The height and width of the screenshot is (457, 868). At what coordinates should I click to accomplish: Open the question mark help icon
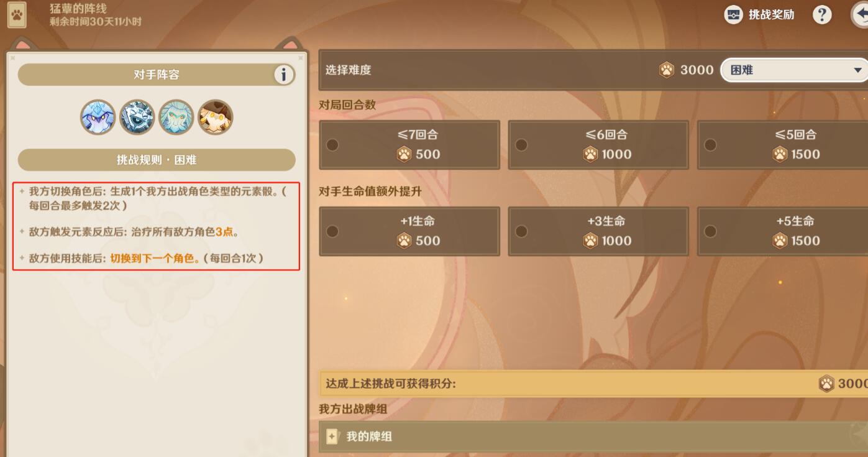pos(822,15)
